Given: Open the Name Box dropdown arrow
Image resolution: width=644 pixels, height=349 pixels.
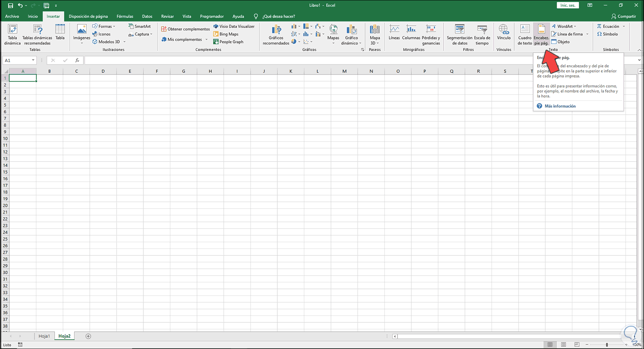Looking at the screenshot, I should pos(33,61).
